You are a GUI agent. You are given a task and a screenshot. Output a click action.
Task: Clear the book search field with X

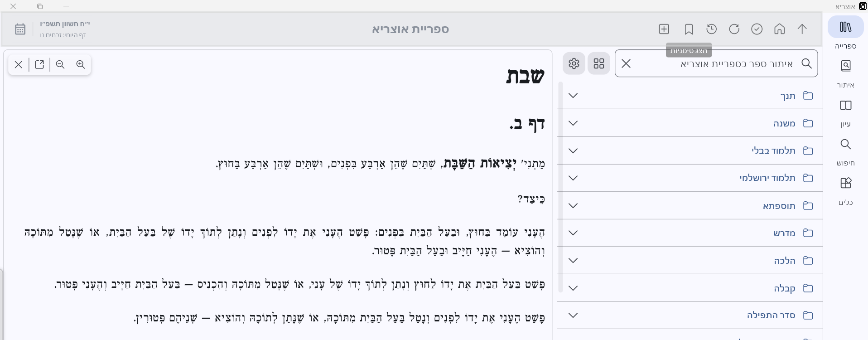[626, 63]
